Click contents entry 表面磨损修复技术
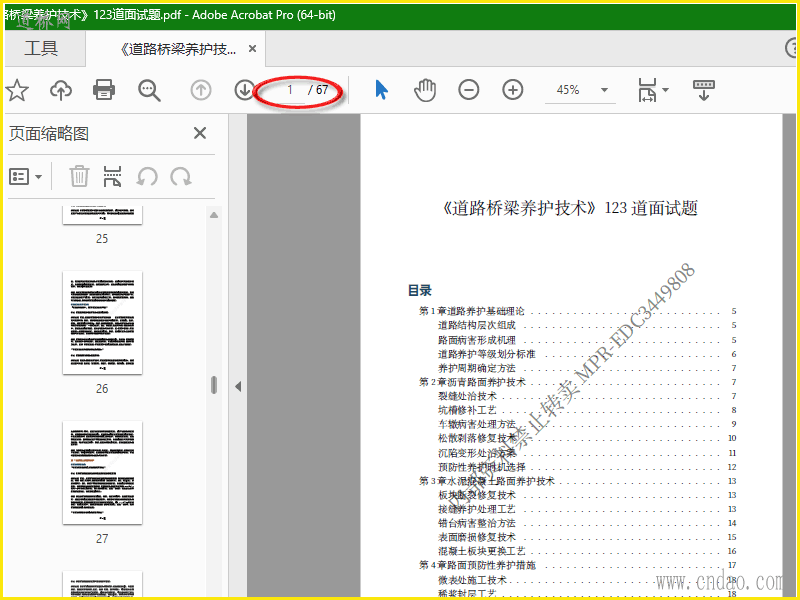Image resolution: width=800 pixels, height=600 pixels. click(x=477, y=537)
